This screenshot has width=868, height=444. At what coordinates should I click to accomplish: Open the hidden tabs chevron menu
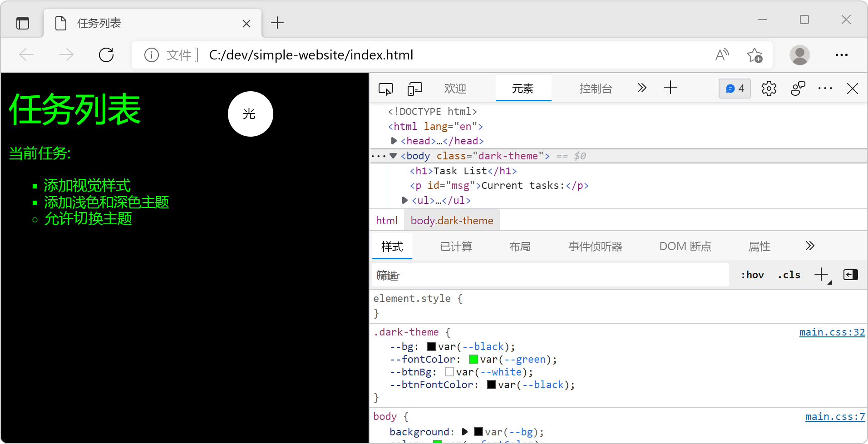(641, 88)
